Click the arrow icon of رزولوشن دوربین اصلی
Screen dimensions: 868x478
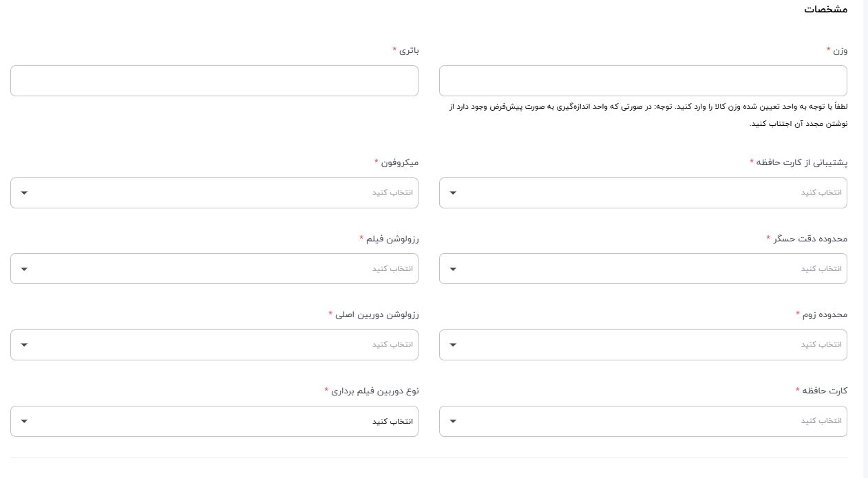pyautogui.click(x=24, y=345)
